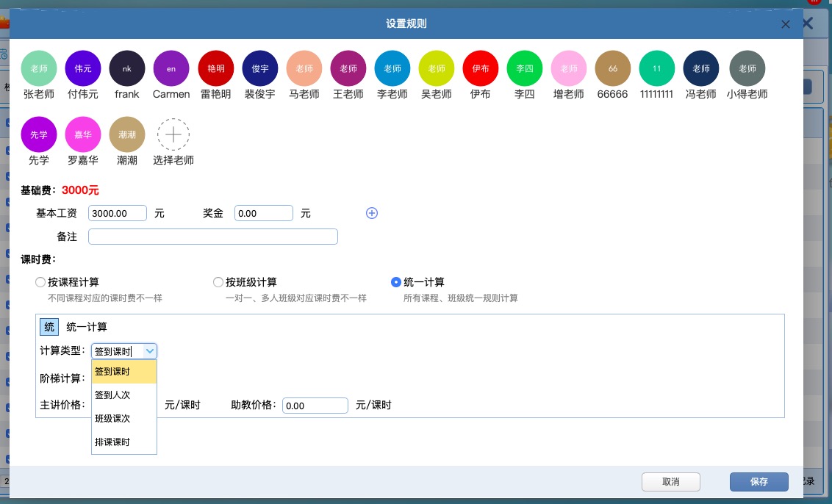Image resolution: width=832 pixels, height=504 pixels.
Task: Pick teacher avatar 潮潮
Action: pos(127,134)
